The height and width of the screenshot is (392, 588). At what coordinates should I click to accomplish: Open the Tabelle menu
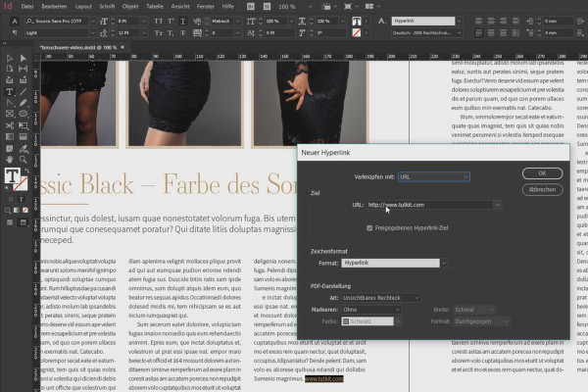coord(155,7)
